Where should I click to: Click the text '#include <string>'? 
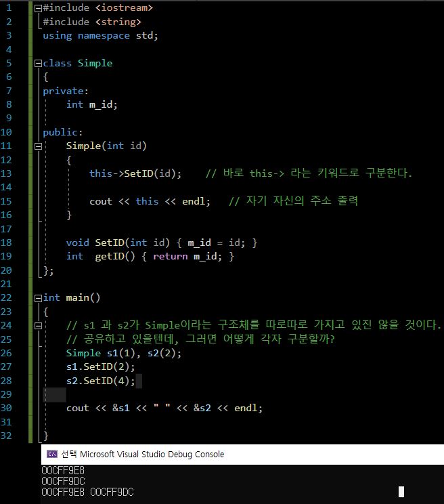[92, 22]
